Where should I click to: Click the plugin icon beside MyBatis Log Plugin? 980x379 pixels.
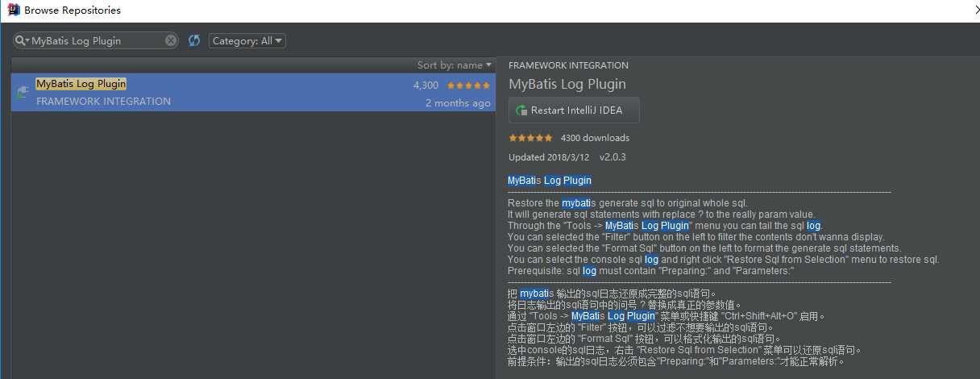23,93
